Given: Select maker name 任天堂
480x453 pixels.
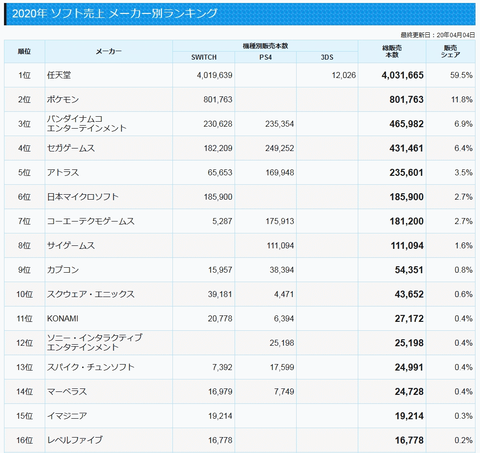Looking at the screenshot, I should point(59,75).
